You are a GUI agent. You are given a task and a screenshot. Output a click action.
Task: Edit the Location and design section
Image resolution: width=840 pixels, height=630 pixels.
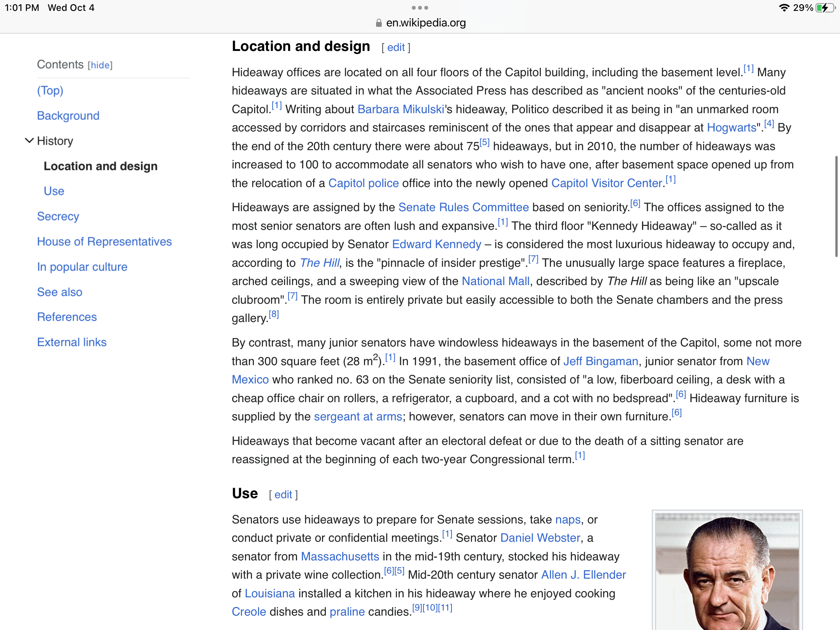click(x=396, y=47)
